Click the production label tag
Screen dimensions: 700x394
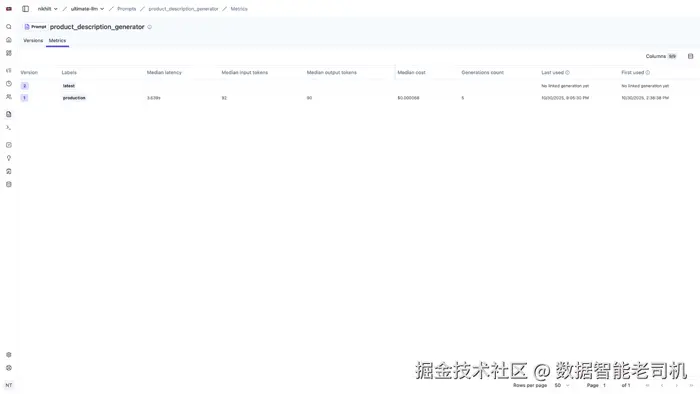tap(74, 98)
